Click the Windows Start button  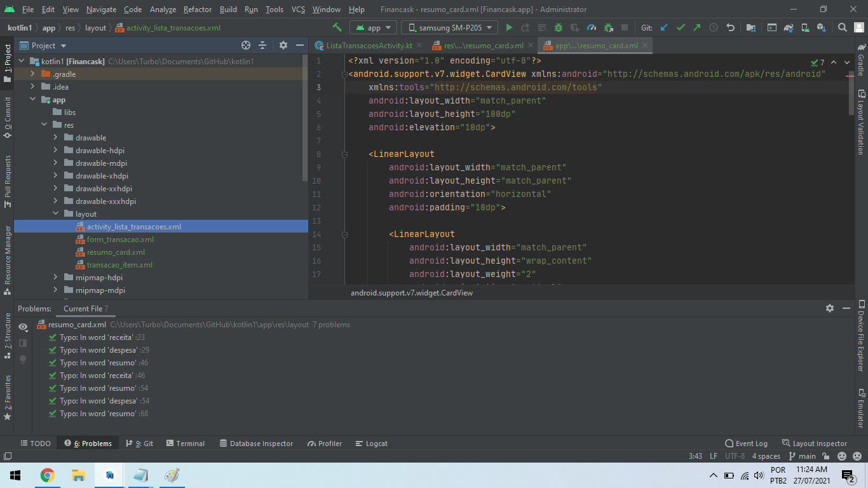coord(15,475)
